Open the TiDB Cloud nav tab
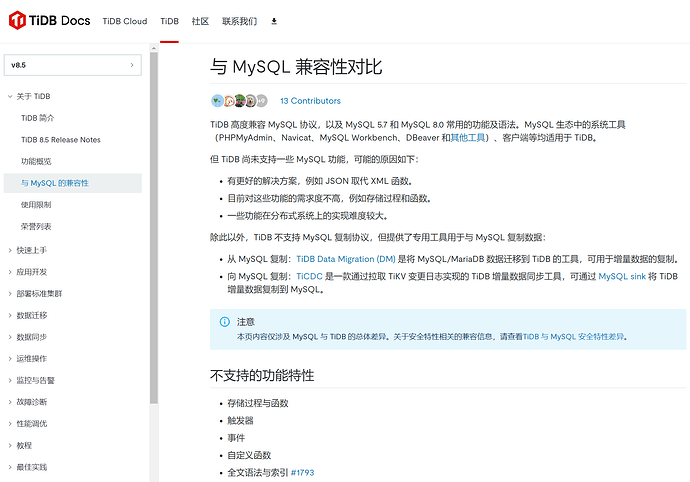The height and width of the screenshot is (482, 690). tap(125, 21)
